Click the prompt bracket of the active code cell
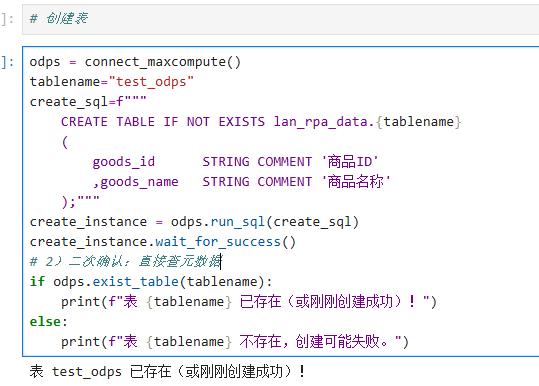This screenshot has height=386, width=539. [7, 62]
